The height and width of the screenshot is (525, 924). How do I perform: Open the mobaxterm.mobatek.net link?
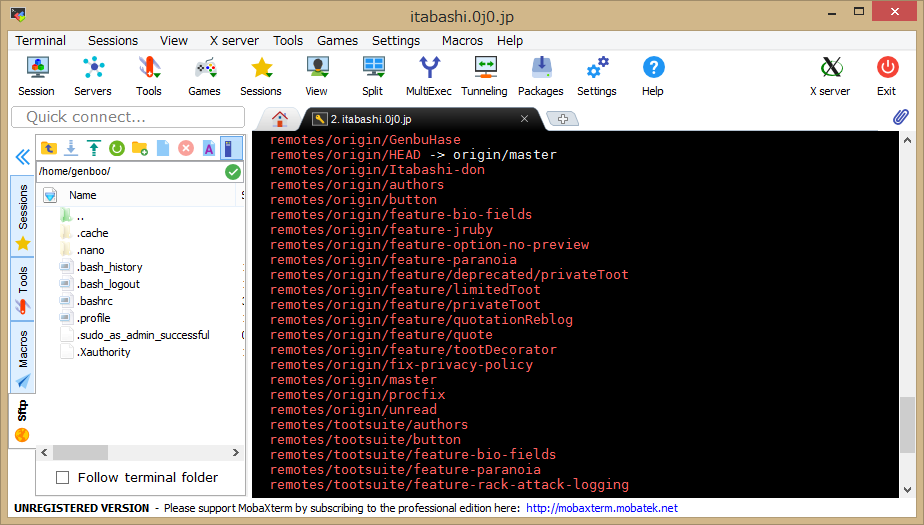[601, 508]
